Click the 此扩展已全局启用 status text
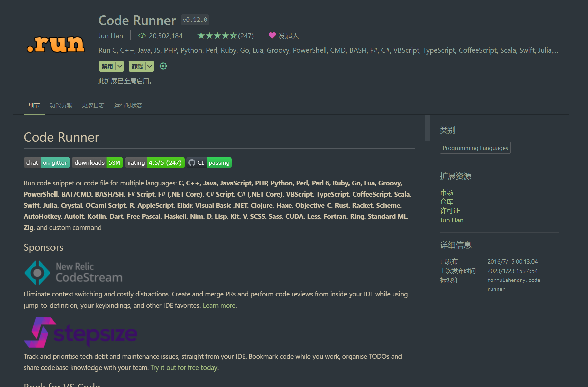Viewport: 588px width, 387px height. 125,81
